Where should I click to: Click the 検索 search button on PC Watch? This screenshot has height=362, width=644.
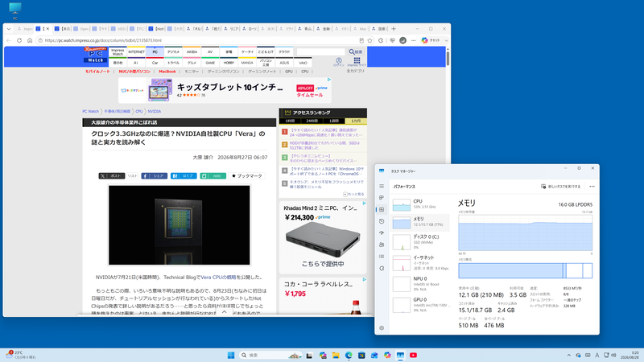[x=356, y=51]
